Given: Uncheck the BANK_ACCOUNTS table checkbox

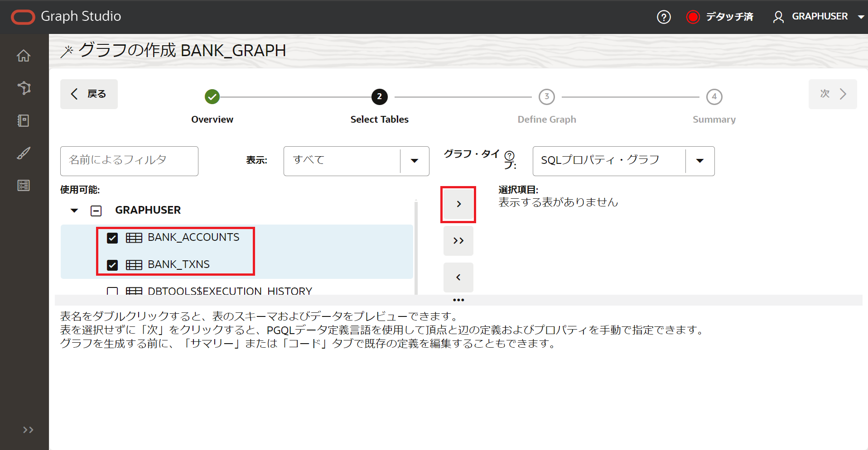Looking at the screenshot, I should 112,238.
